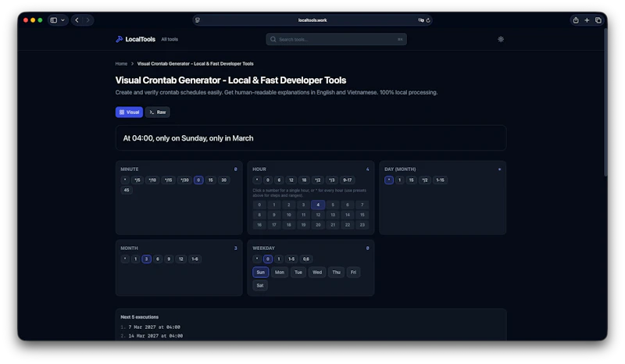Image resolution: width=625 pixels, height=364 pixels.
Task: Select the * chip in Day (Month)
Action: click(x=389, y=180)
